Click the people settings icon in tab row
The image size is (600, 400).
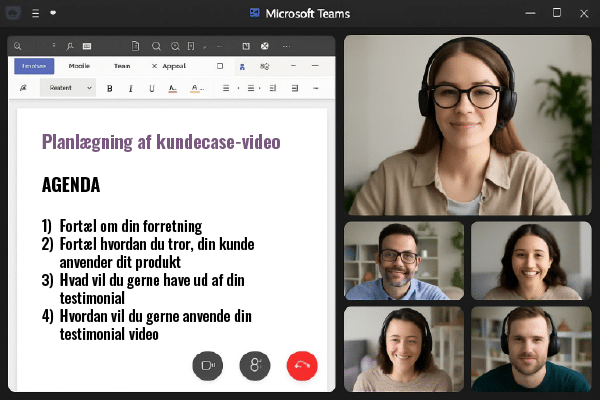click(x=264, y=67)
